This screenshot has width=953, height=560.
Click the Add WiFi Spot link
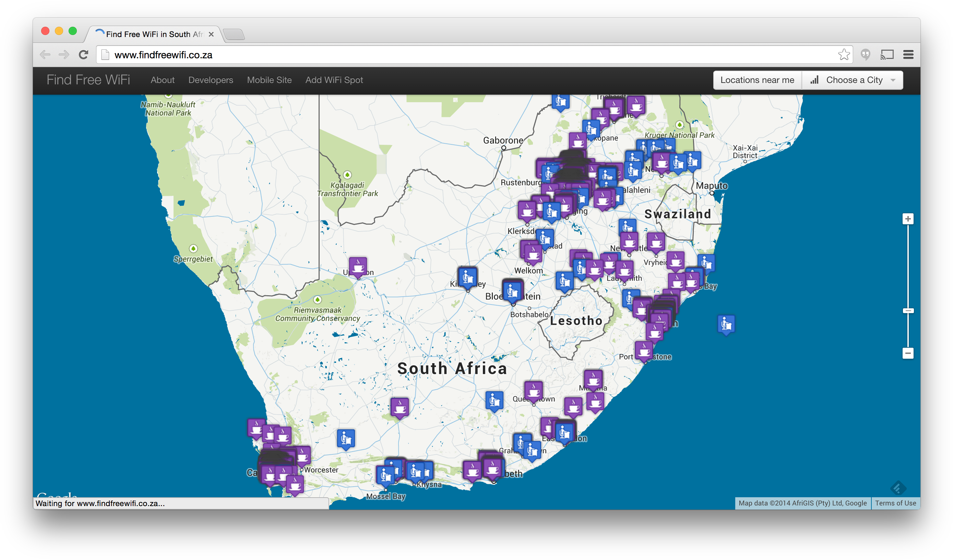[x=334, y=80]
